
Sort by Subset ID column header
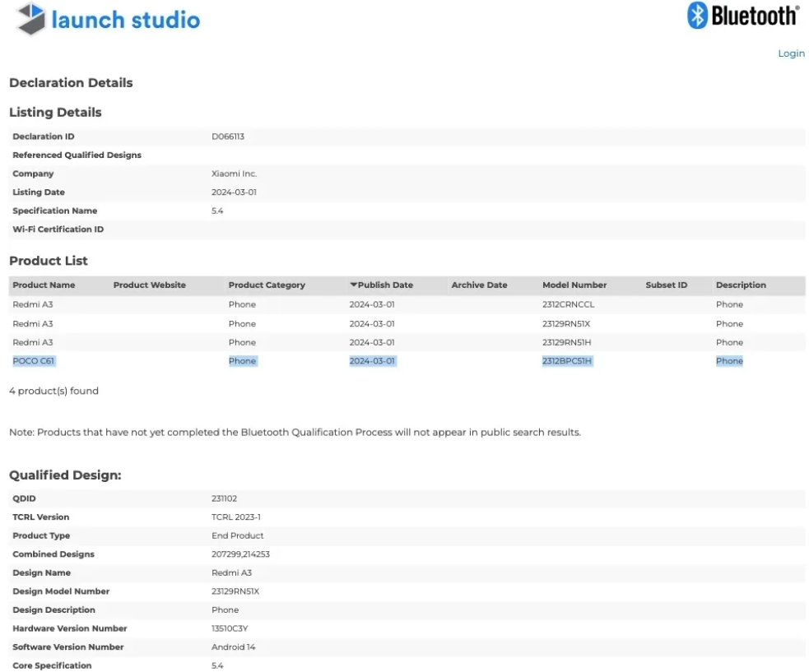[666, 285]
